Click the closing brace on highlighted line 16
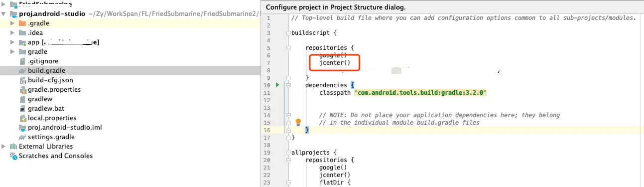Viewport: 644px width, 187px height. click(307, 130)
